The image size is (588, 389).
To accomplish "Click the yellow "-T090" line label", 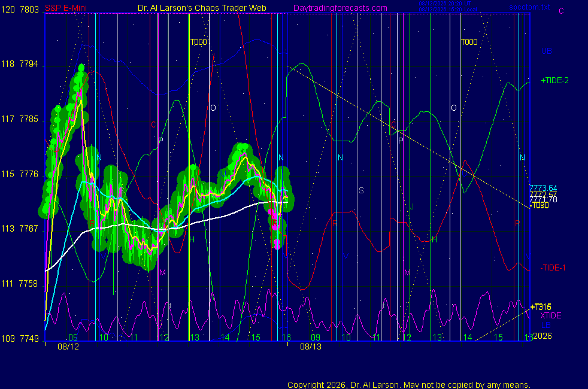I will [x=539, y=205].
